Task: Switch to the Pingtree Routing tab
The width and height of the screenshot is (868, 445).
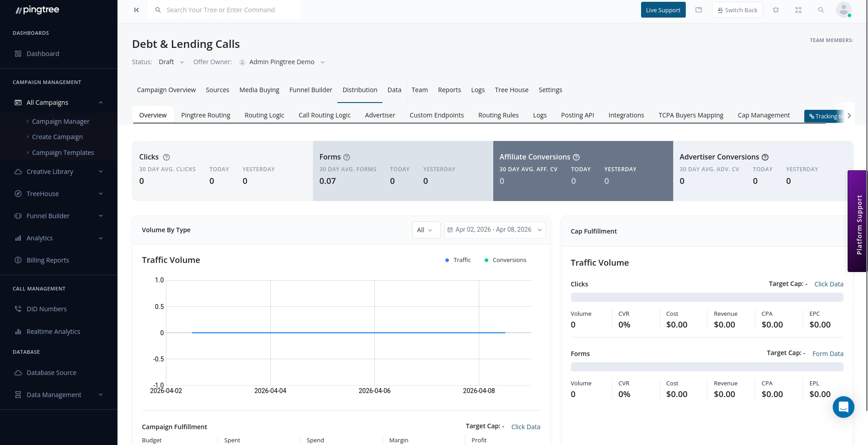Action: (x=206, y=115)
